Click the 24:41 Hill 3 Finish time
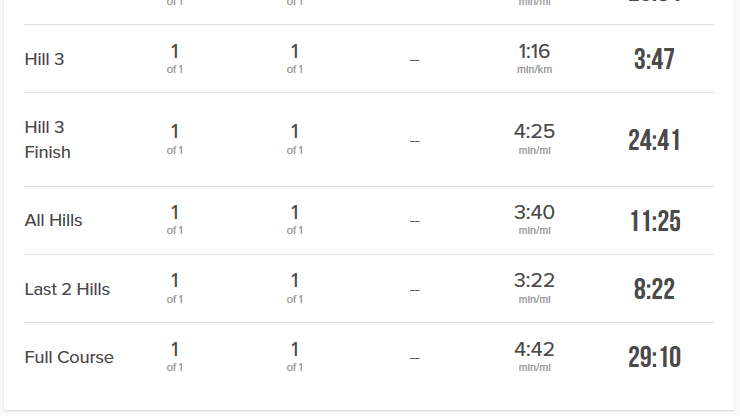740x416 pixels. coord(654,140)
